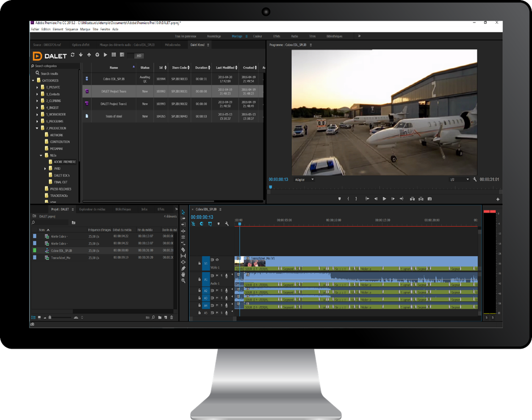Collapse the 7_PRODUCTION folder

click(x=37, y=128)
